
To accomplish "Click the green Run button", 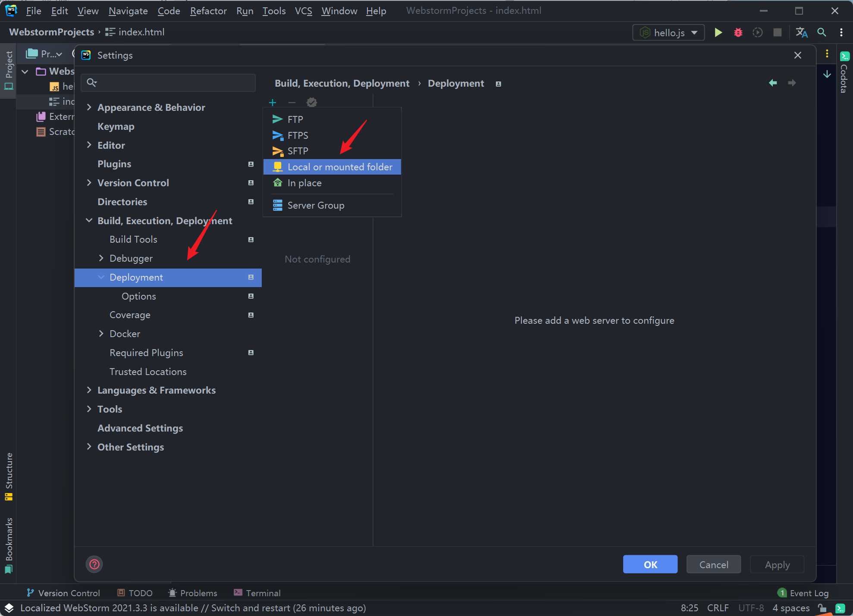I will (x=718, y=32).
